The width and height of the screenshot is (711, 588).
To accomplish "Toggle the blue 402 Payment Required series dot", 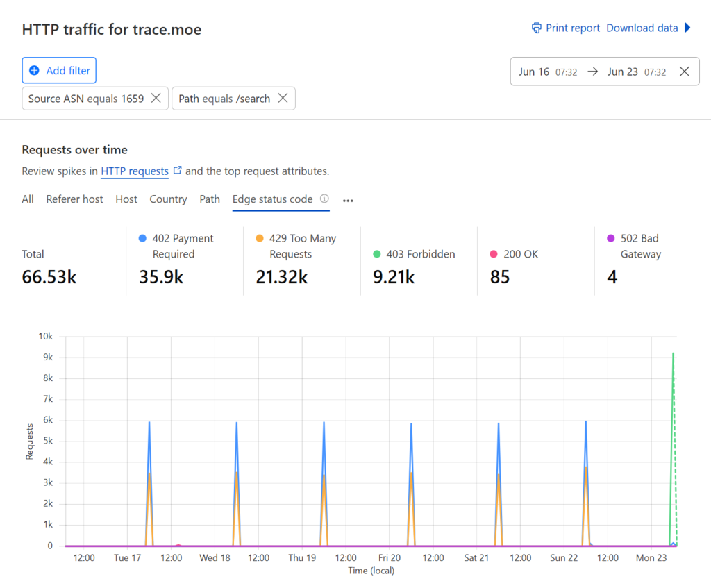I will (142, 238).
